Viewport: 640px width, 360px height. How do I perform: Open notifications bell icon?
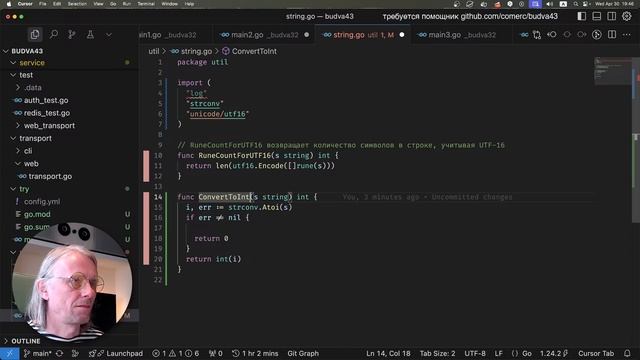pyautogui.click(x=627, y=353)
